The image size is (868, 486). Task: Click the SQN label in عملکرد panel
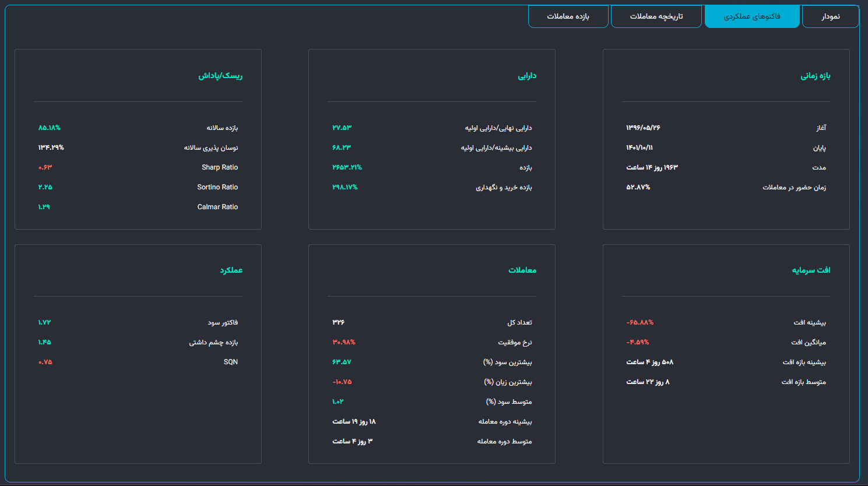pos(231,362)
